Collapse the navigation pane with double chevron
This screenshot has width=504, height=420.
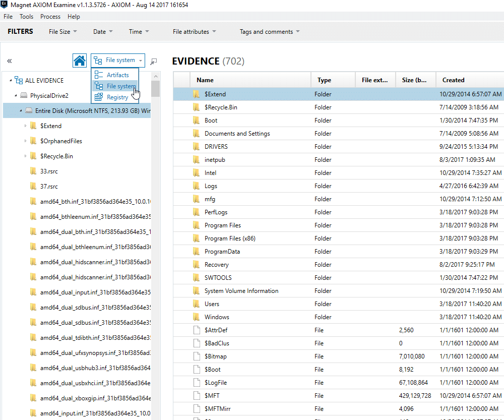point(9,61)
